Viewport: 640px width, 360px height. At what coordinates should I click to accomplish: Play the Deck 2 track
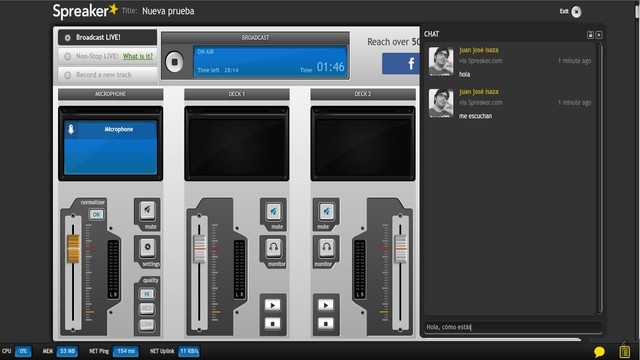326,305
